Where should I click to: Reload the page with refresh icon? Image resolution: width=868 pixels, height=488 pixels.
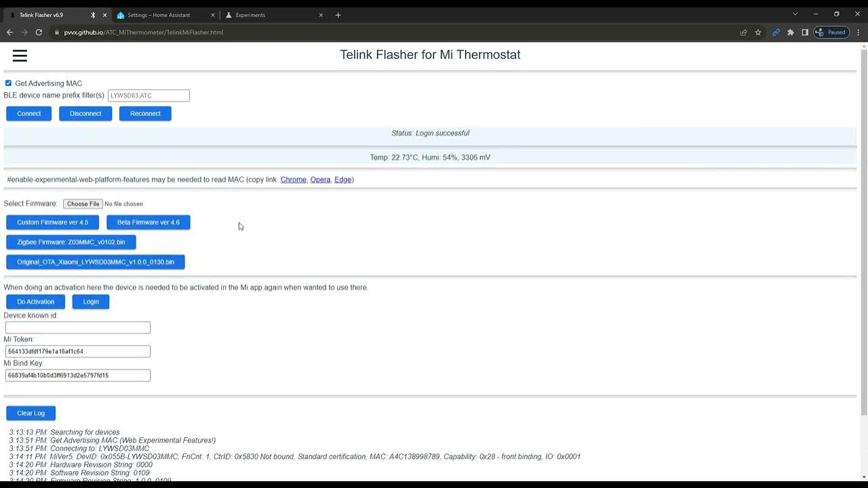[x=39, y=32]
